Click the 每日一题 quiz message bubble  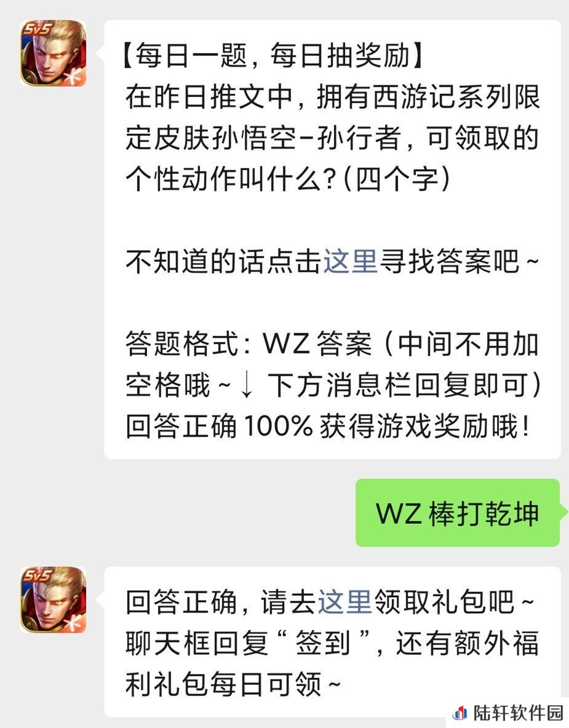pos(333,240)
